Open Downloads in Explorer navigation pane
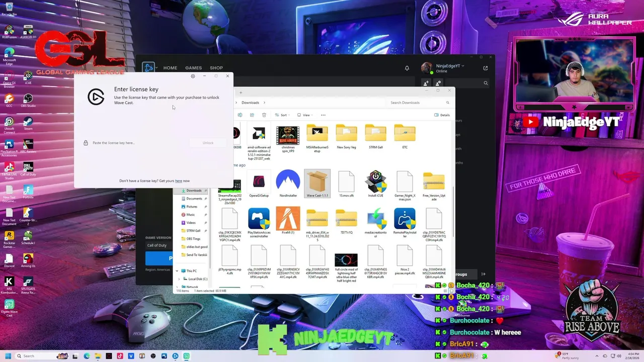The height and width of the screenshot is (362, 644). pos(194,191)
